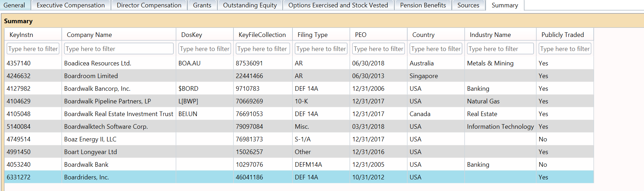Viewport: 644px width, 191px height.
Task: Open Options Exercised and Stock Vested tab
Action: pyautogui.click(x=338, y=5)
